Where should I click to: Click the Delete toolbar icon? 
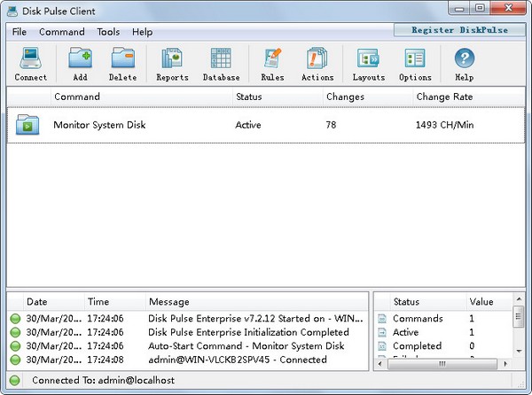[x=122, y=64]
